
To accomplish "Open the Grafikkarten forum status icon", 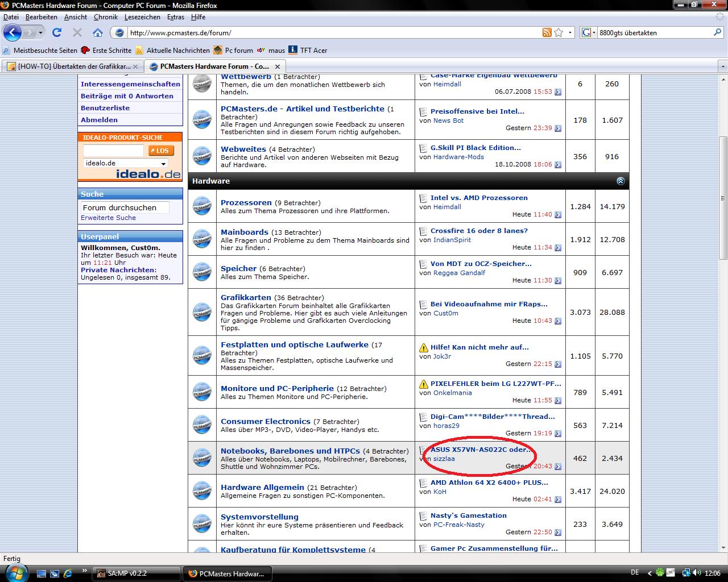I will [202, 312].
